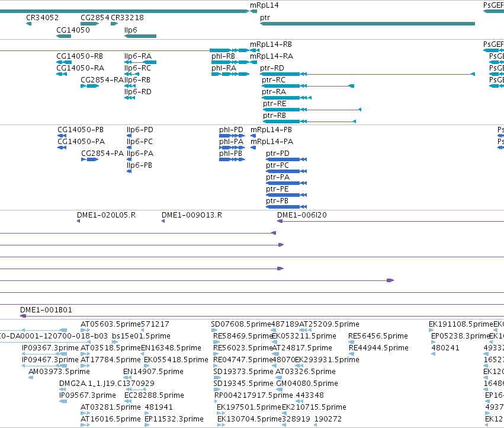Image resolution: width=504 pixels, height=428 pixels.
Task: Open the CG2854 gene feature label
Action: coord(95,18)
